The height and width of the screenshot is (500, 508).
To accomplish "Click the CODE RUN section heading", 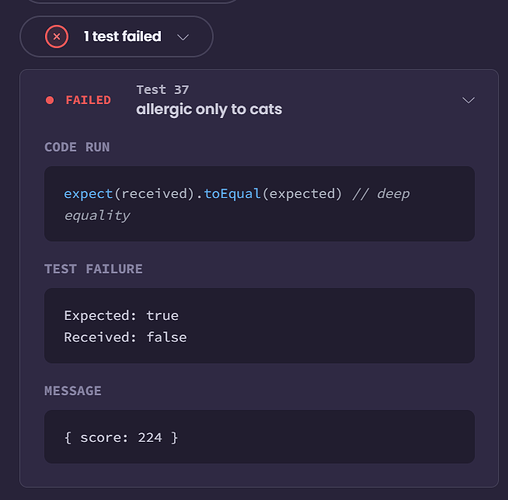I will coord(77,147).
